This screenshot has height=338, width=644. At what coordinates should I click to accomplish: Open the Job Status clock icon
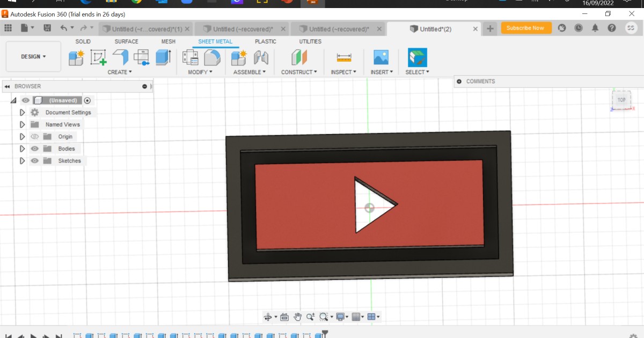coord(579,28)
